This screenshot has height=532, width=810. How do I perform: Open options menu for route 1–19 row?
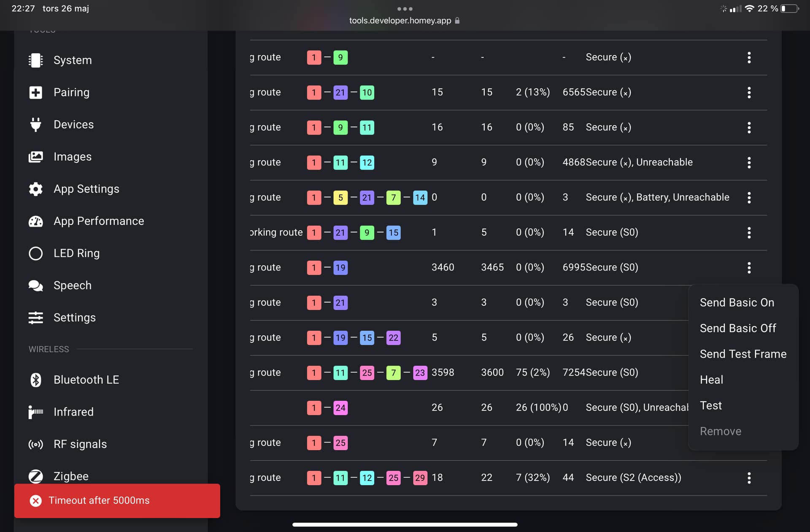click(x=749, y=267)
